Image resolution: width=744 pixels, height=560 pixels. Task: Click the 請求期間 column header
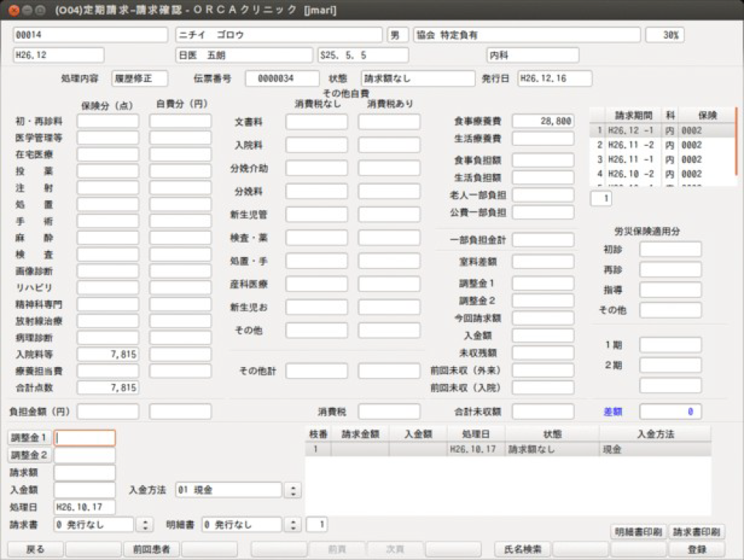[634, 115]
